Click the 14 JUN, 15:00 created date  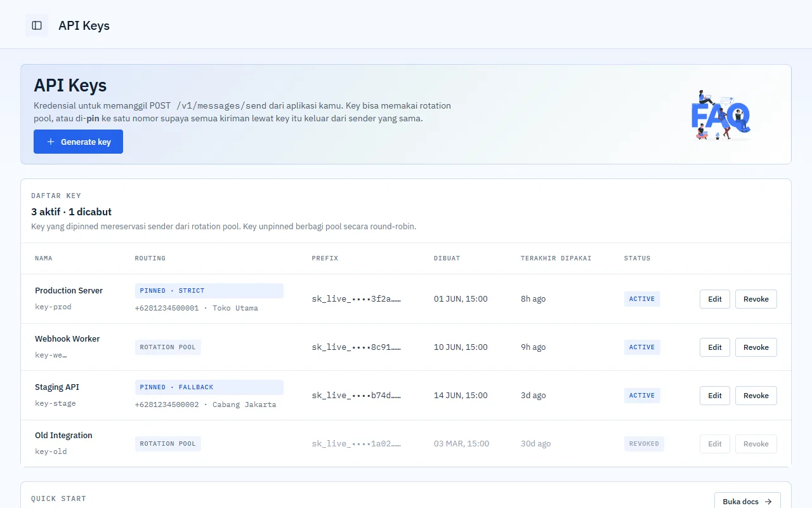coord(461,396)
